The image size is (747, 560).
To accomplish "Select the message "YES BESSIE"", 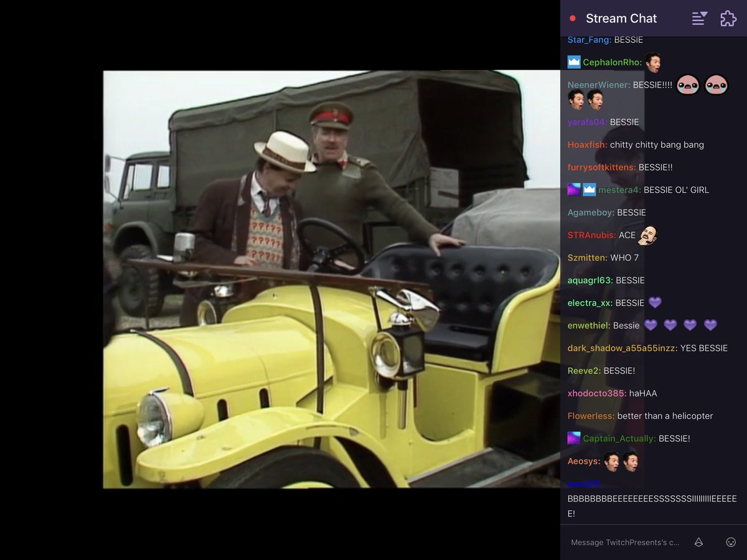I will coord(704,348).
